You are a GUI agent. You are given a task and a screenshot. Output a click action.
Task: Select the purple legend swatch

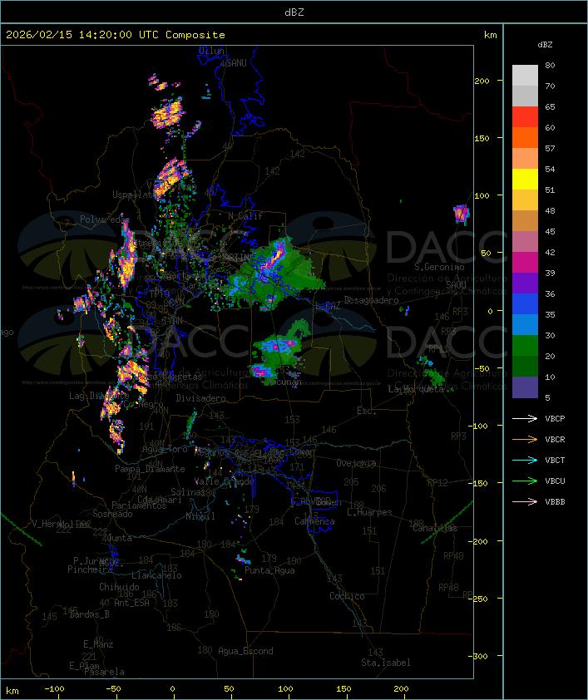coord(525,283)
